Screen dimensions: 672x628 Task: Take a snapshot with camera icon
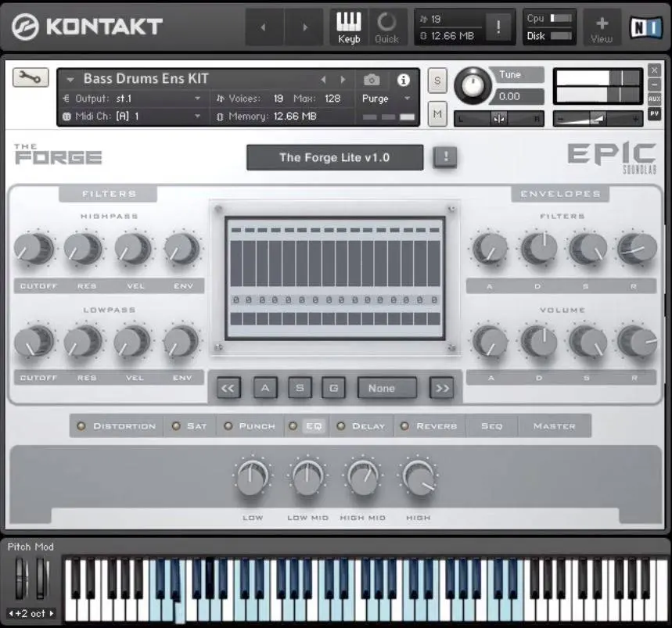(x=372, y=80)
